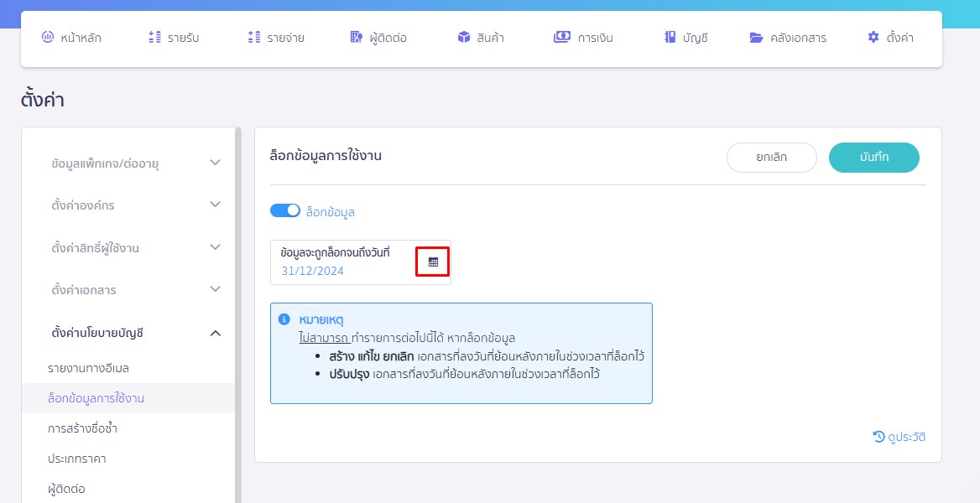Click the บัญชี ledger book icon

(x=670, y=38)
